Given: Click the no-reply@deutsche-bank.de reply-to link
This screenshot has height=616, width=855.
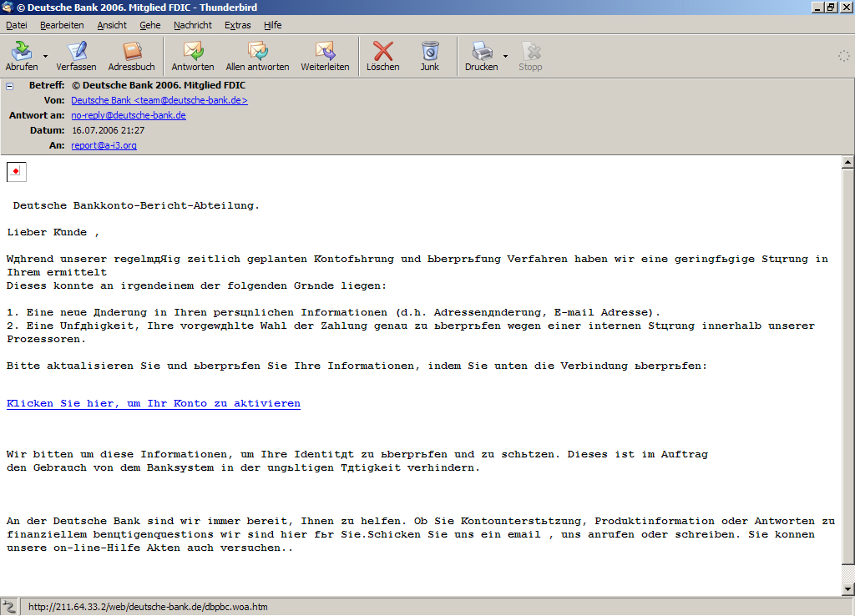Looking at the screenshot, I should point(129,115).
